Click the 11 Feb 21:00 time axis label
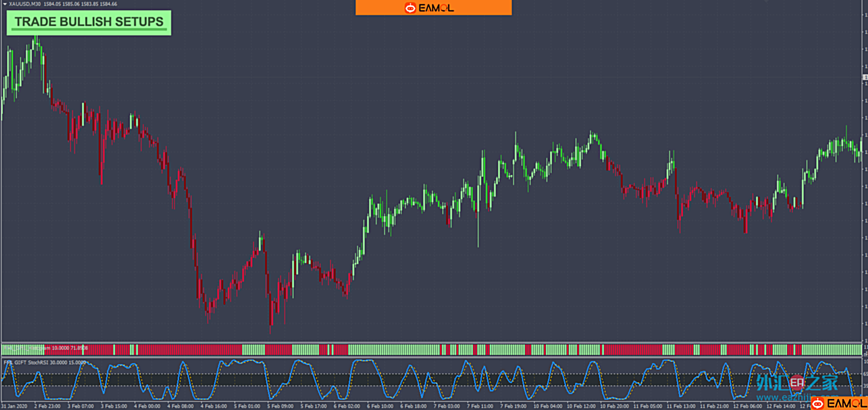The height and width of the screenshot is (410, 868). point(714,406)
